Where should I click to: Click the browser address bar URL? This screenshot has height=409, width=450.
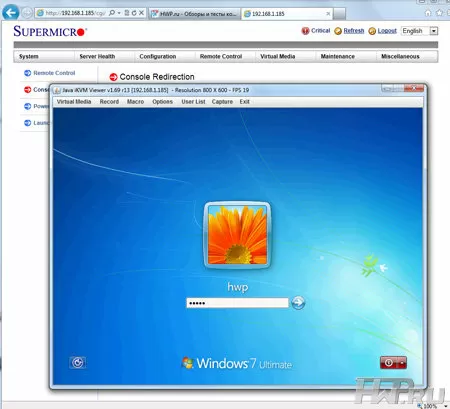pos(75,13)
